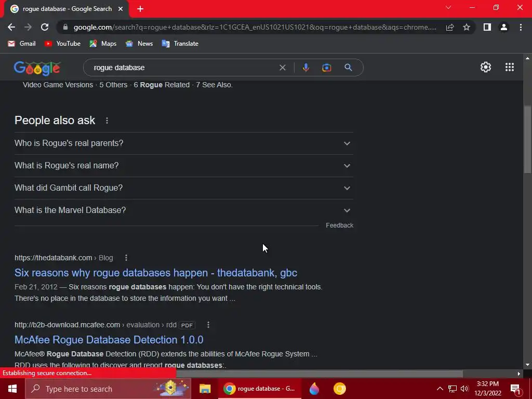Image resolution: width=532 pixels, height=399 pixels.
Task: Go back to the previous page
Action: click(11, 27)
